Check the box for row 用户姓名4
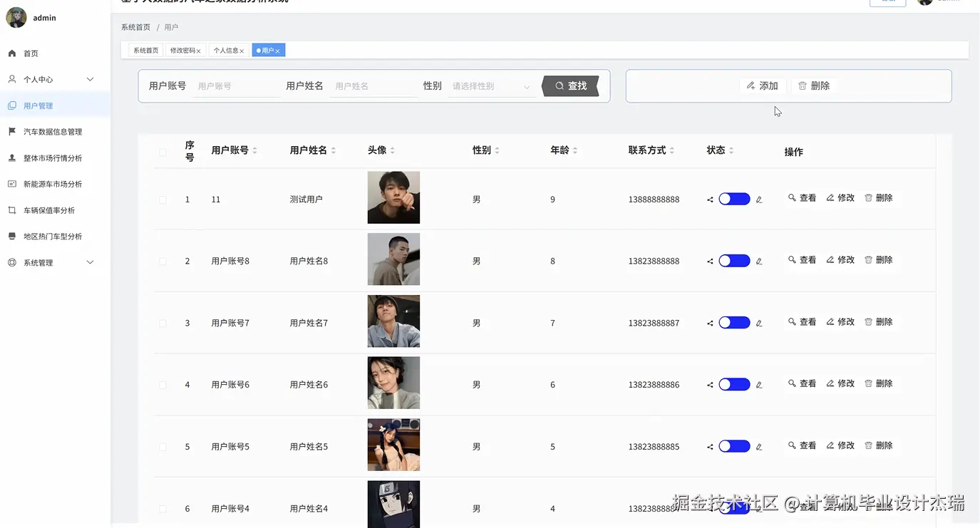Screen dimensions: 980x528 click(163, 509)
